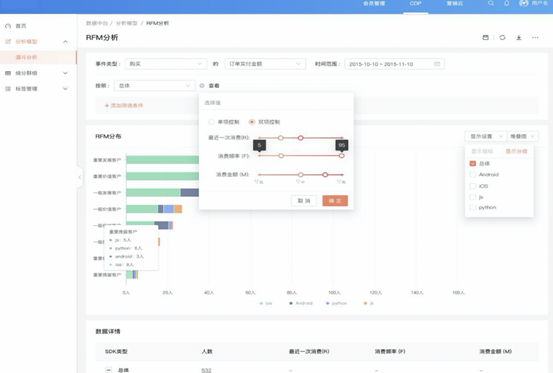Uncheck the 总体 checkbox
Screen dimensions: 553x373
tap(473, 164)
